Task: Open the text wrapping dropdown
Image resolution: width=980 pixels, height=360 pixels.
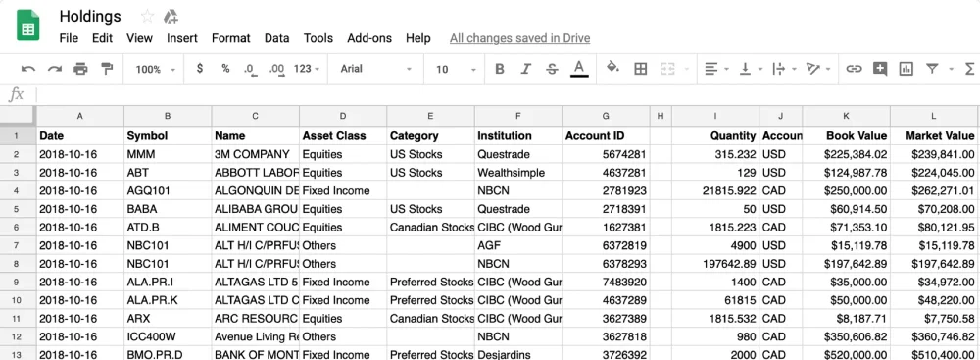Action: click(786, 69)
